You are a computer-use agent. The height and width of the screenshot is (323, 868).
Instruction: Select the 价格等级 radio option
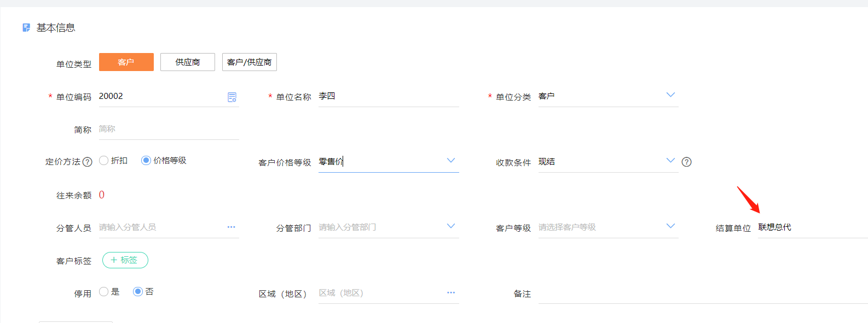pos(146,161)
